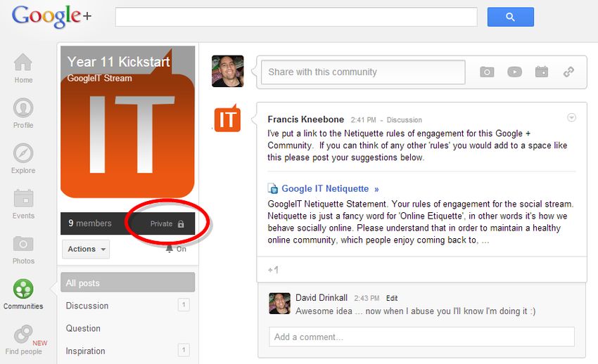This screenshot has width=598, height=364.
Task: Select the All posts category
Action: pos(128,282)
